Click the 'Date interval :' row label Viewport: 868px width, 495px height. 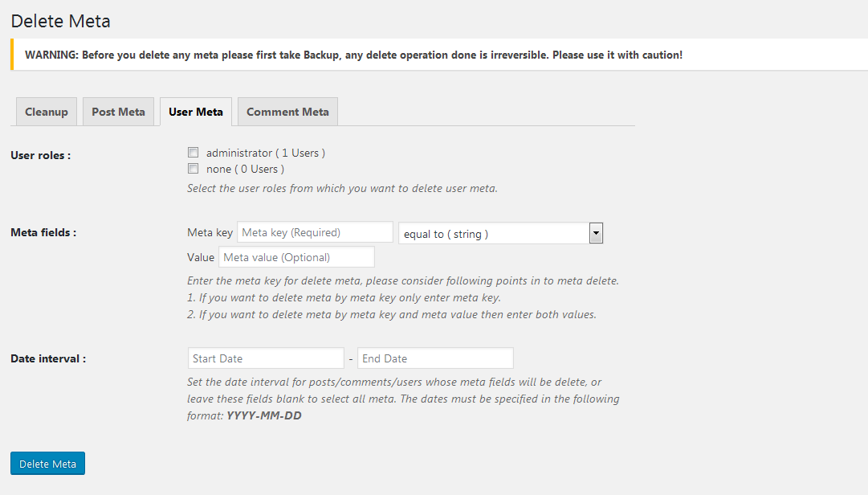(x=48, y=358)
